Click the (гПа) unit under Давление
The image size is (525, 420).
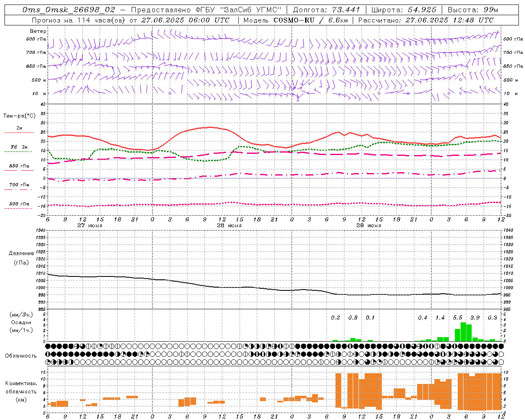click(21, 262)
